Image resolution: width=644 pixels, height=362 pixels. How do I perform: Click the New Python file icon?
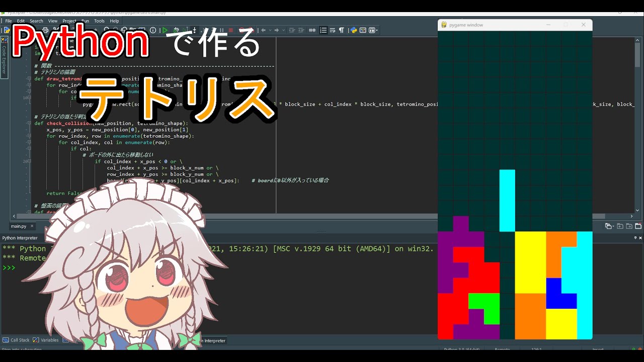pyautogui.click(x=7, y=30)
